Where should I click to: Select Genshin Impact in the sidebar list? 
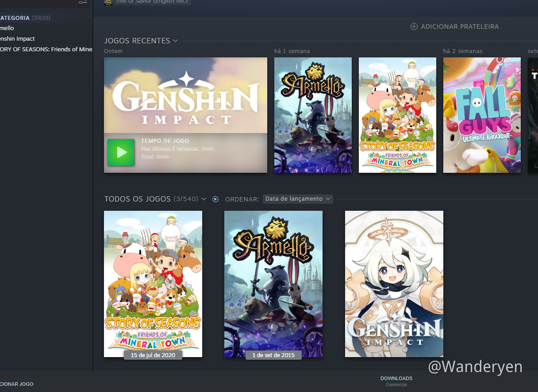(x=18, y=38)
